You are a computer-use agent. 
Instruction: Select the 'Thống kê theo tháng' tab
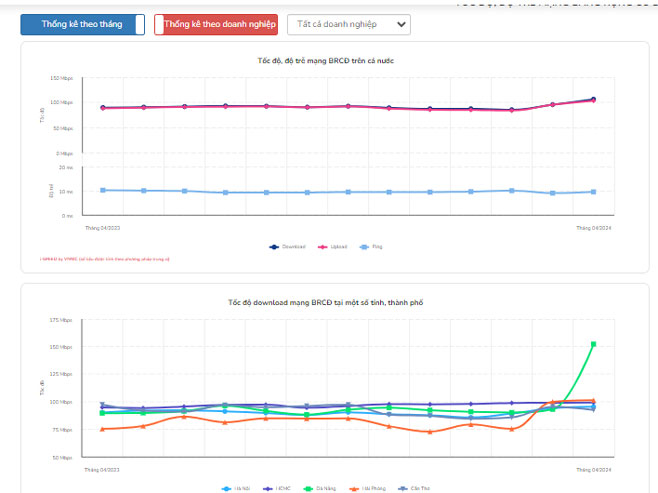tap(82, 24)
